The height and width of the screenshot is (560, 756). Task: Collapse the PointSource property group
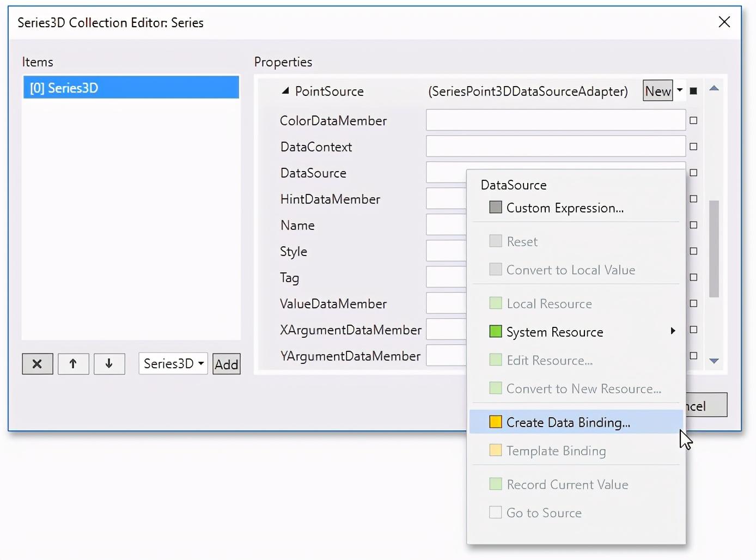point(285,91)
